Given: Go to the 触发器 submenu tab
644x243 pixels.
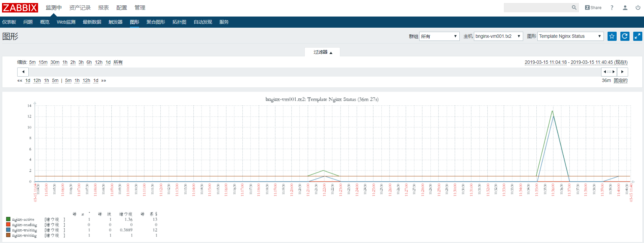Looking at the screenshot, I should point(115,22).
